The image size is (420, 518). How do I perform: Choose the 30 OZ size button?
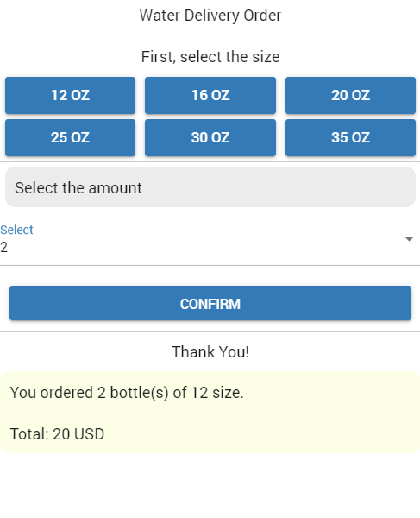point(210,138)
